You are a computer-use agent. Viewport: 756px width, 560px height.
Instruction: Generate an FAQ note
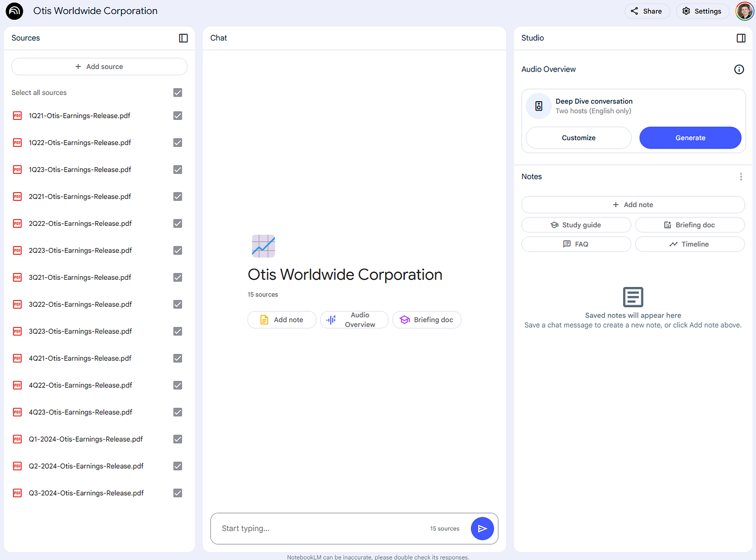click(576, 244)
